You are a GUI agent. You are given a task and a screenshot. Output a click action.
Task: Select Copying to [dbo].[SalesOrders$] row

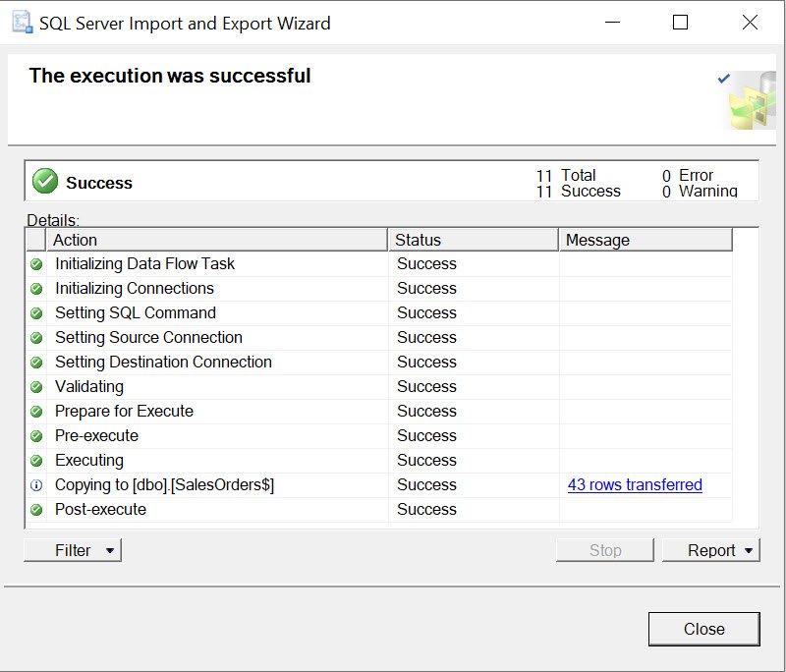(379, 484)
